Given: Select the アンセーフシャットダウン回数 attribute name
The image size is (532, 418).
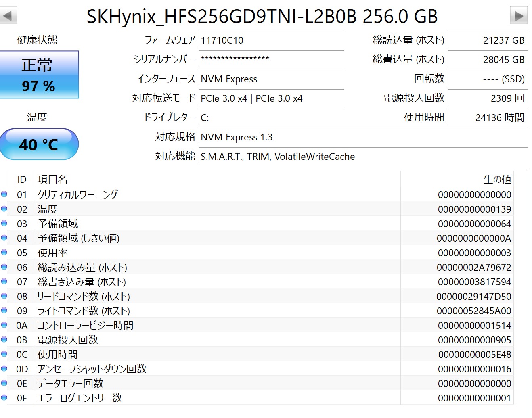Looking at the screenshot, I should tap(92, 369).
